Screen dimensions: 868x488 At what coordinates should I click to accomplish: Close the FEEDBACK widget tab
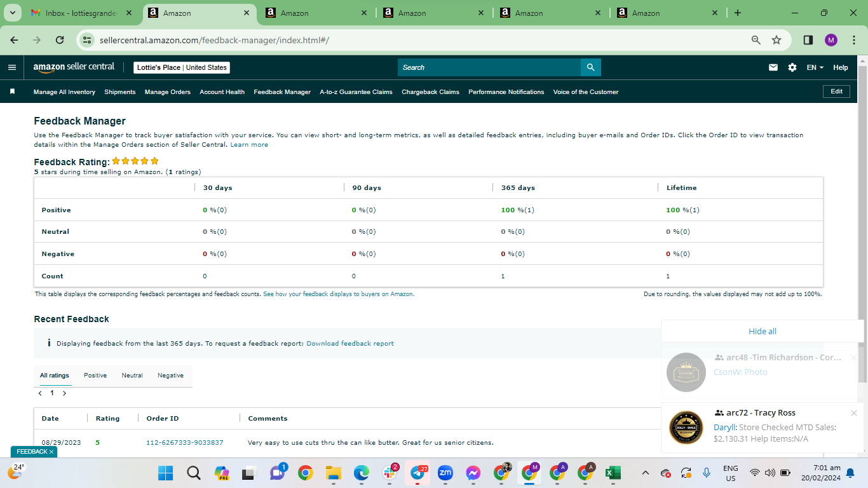tap(51, 452)
